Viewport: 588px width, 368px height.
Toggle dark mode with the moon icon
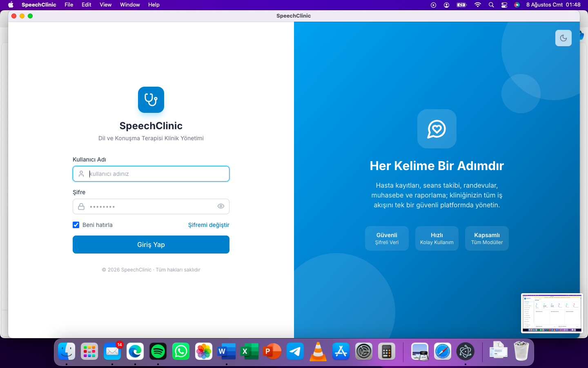coord(563,38)
